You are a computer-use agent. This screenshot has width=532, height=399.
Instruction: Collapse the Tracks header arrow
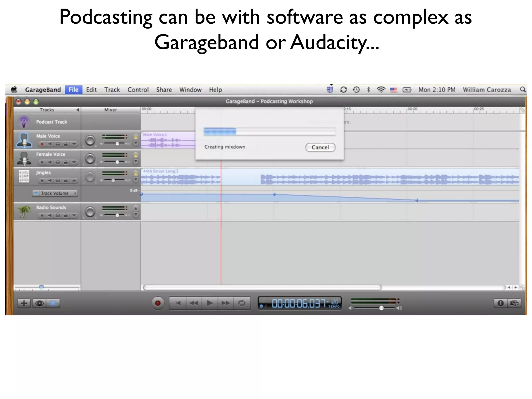[77, 110]
